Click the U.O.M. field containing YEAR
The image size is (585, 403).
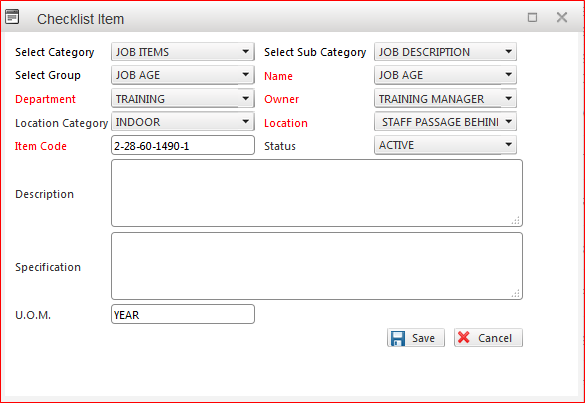183,314
